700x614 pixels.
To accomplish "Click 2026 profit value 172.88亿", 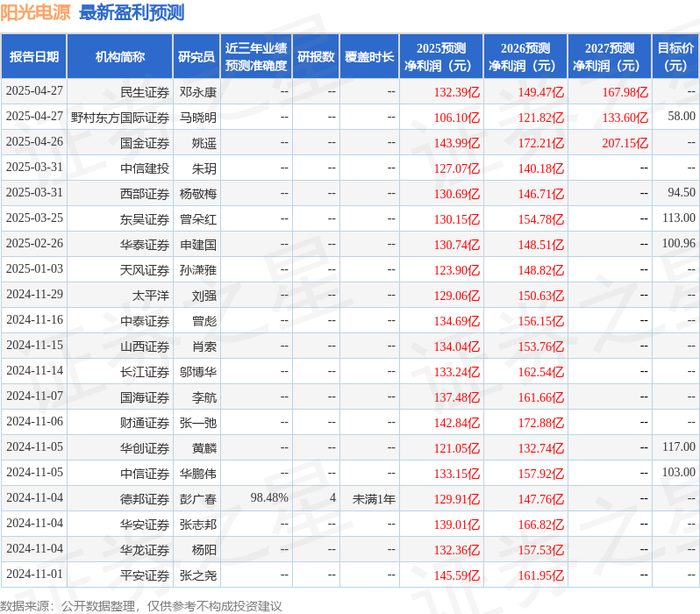I will [541, 424].
